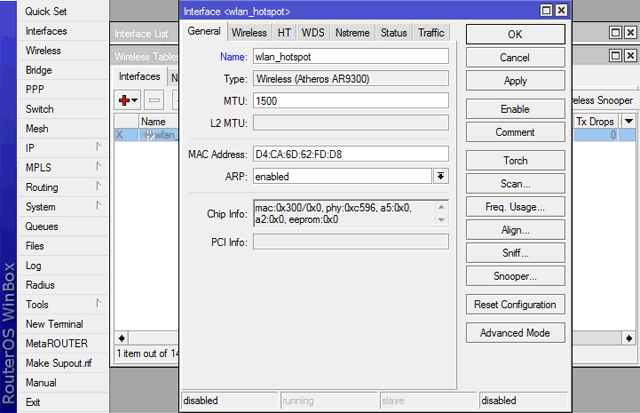Click the Advanced Mode button

[515, 333]
